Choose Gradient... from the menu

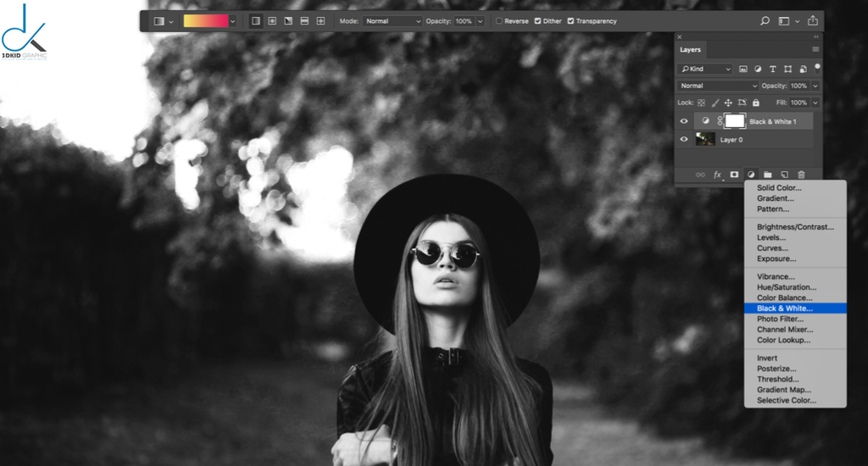click(x=775, y=198)
